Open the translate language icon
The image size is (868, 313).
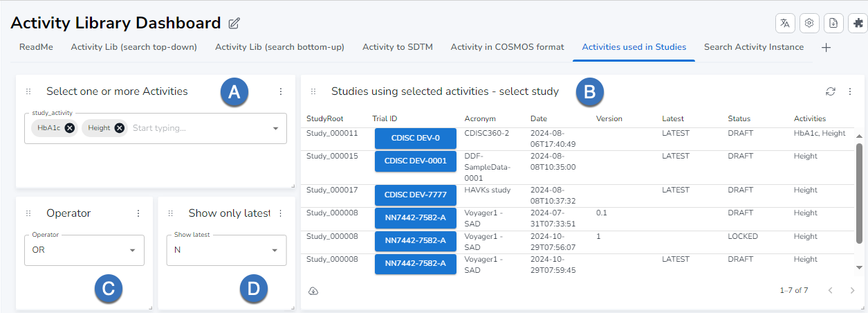click(785, 23)
